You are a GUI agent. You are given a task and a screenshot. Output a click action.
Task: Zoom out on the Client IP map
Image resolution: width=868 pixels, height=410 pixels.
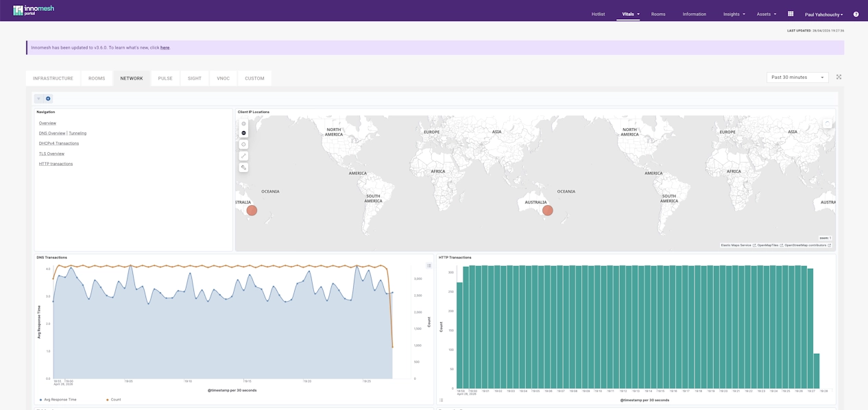coord(243,133)
